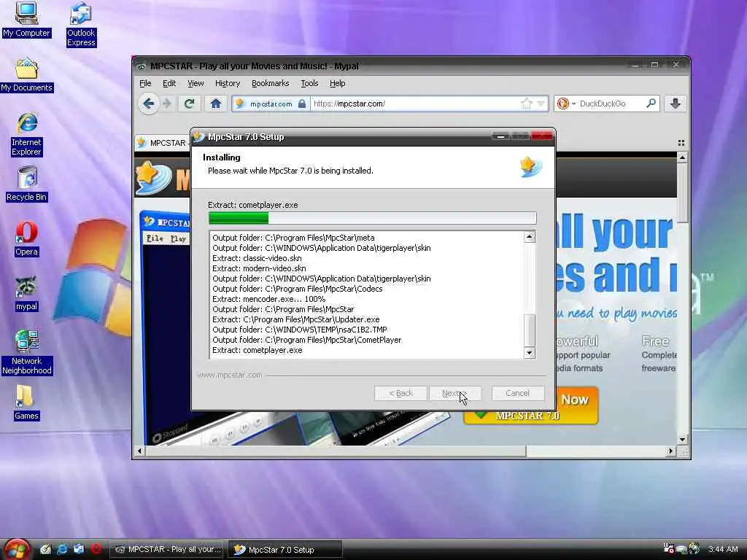The image size is (747, 560).
Task: Go to the Home page in Mypal
Action: [x=216, y=104]
